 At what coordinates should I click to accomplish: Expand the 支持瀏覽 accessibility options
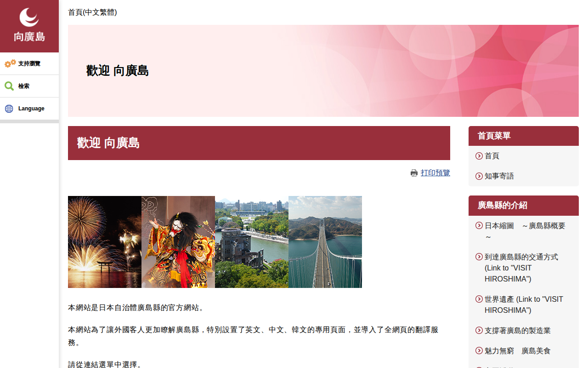pyautogui.click(x=29, y=63)
